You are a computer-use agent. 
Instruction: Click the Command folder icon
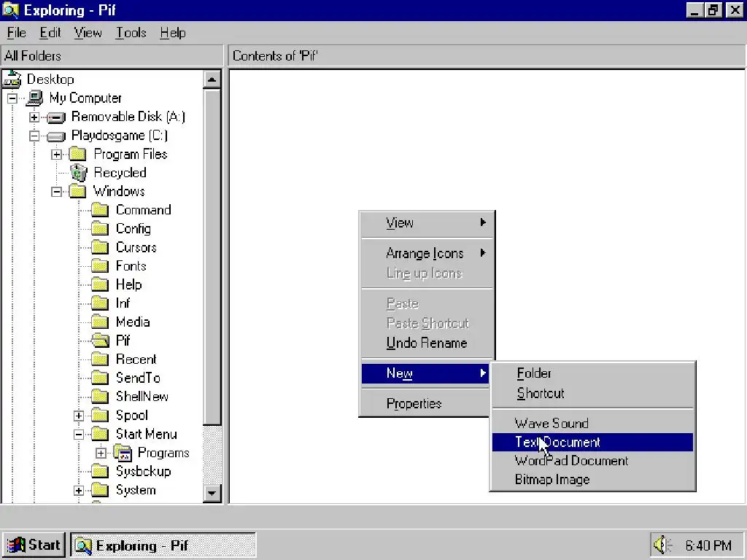pyautogui.click(x=100, y=210)
